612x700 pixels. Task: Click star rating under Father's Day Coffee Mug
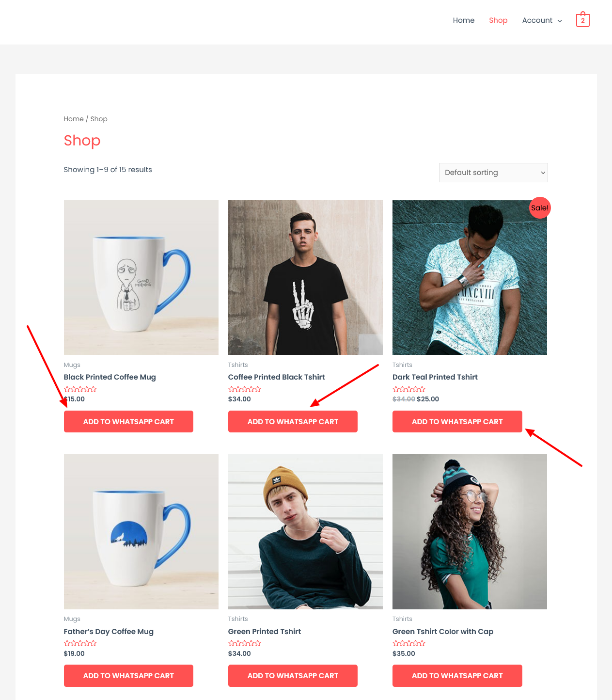pos(80,643)
